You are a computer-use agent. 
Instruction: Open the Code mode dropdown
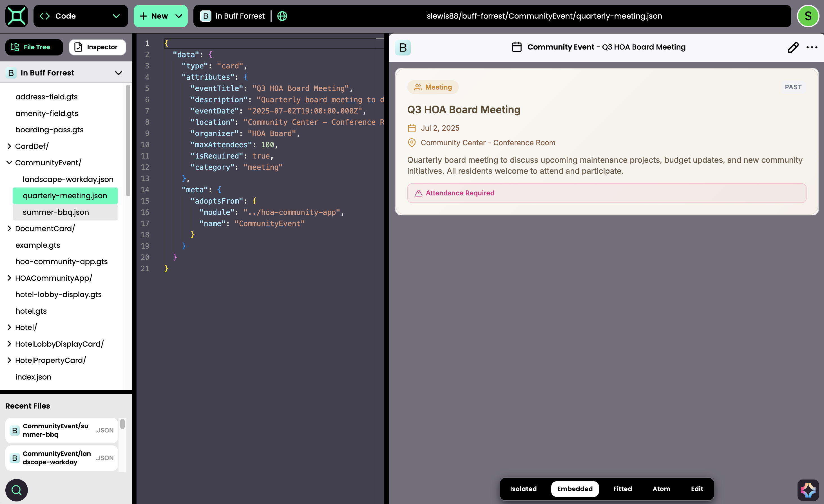81,16
